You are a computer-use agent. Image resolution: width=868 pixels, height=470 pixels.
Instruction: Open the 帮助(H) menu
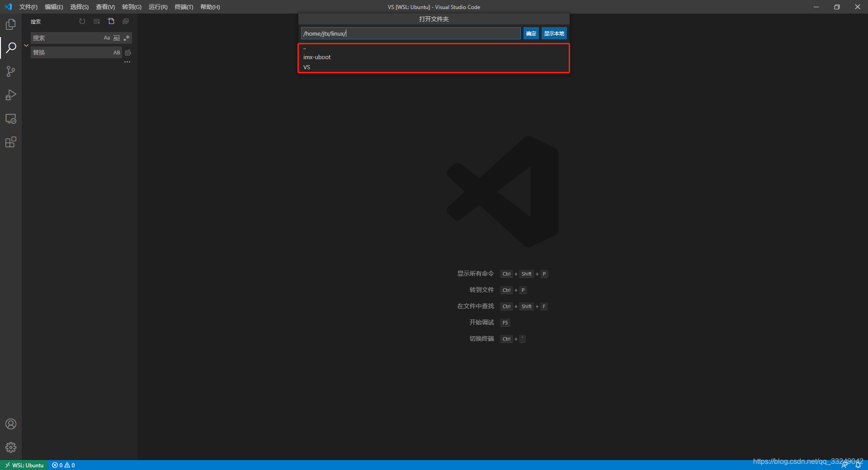pyautogui.click(x=210, y=7)
